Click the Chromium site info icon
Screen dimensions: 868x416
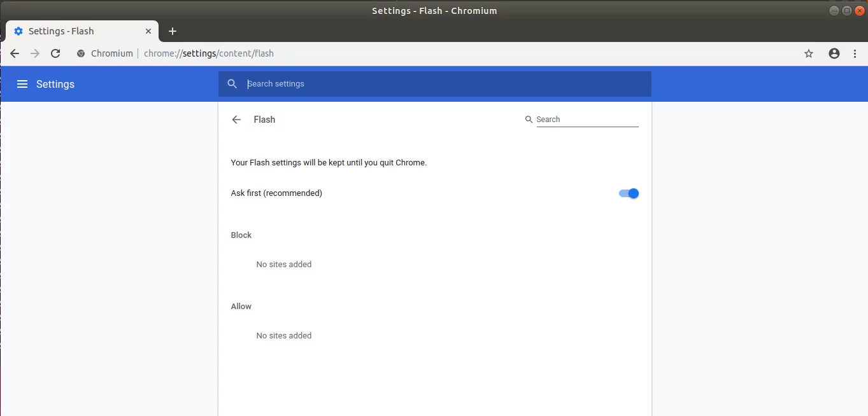tap(81, 53)
